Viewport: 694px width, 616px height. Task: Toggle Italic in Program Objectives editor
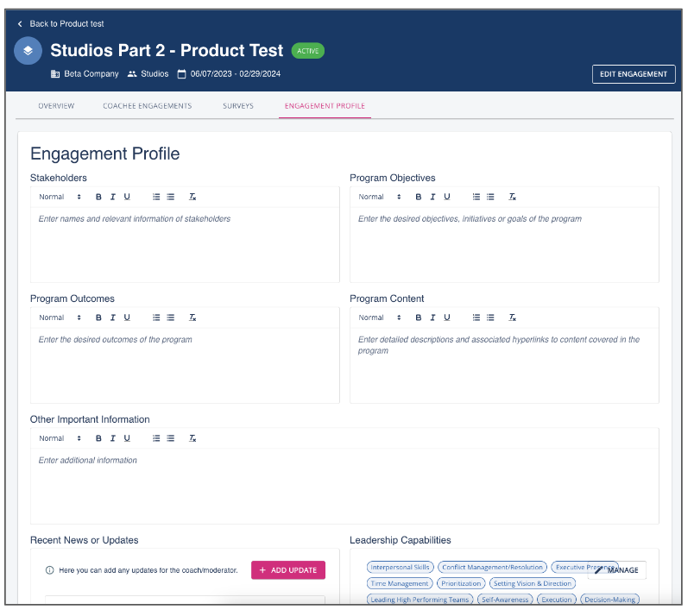[x=432, y=197]
